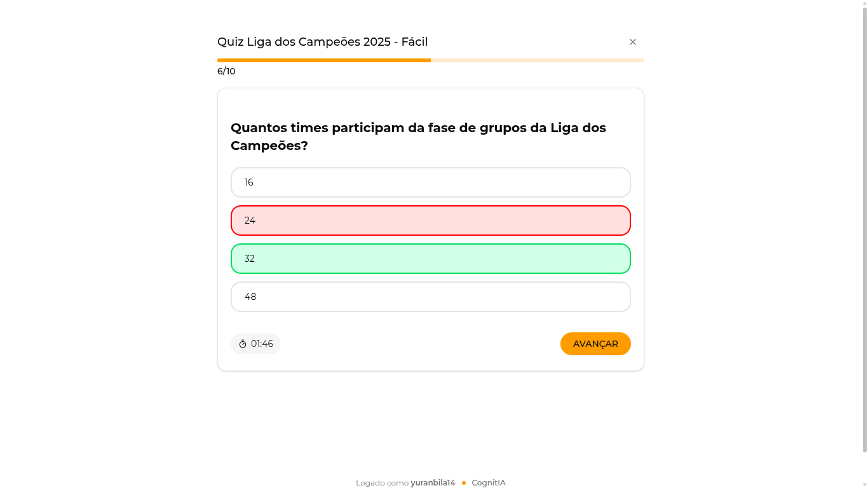
Task: Click the Logado como footer text
Action: 381,482
